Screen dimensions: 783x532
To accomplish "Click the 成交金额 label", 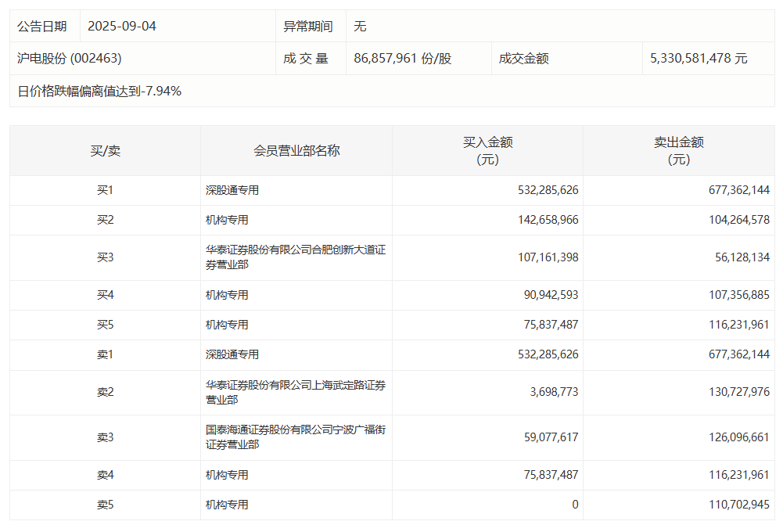I will (524, 59).
